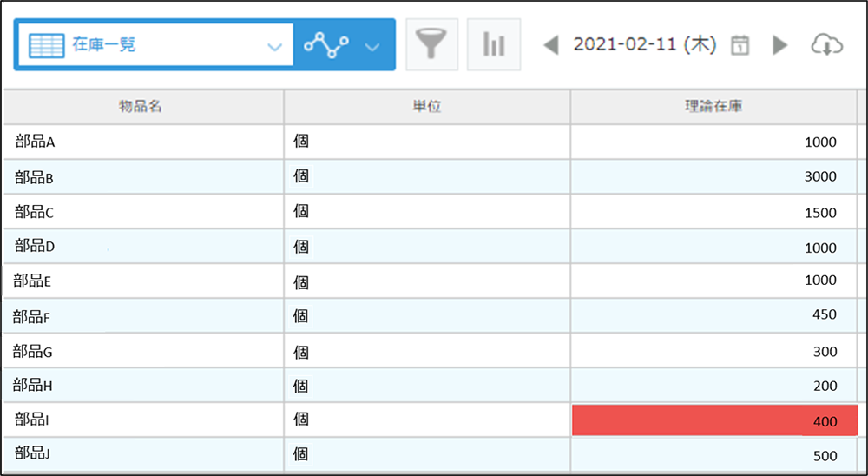Screen dimensions: 868x476
Task: Click the cloud download icon
Action: 826,45
